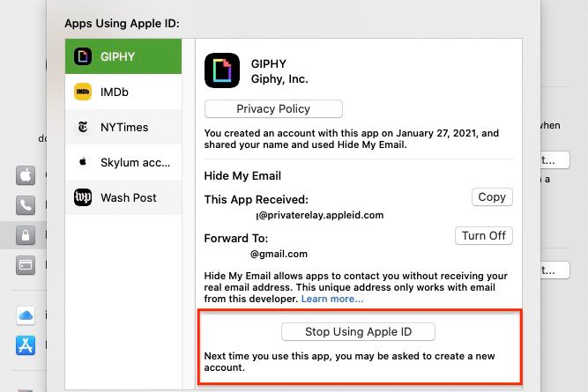588x392 pixels.
Task: Click the privaterelay.appleid.com address text
Action: coord(320,215)
